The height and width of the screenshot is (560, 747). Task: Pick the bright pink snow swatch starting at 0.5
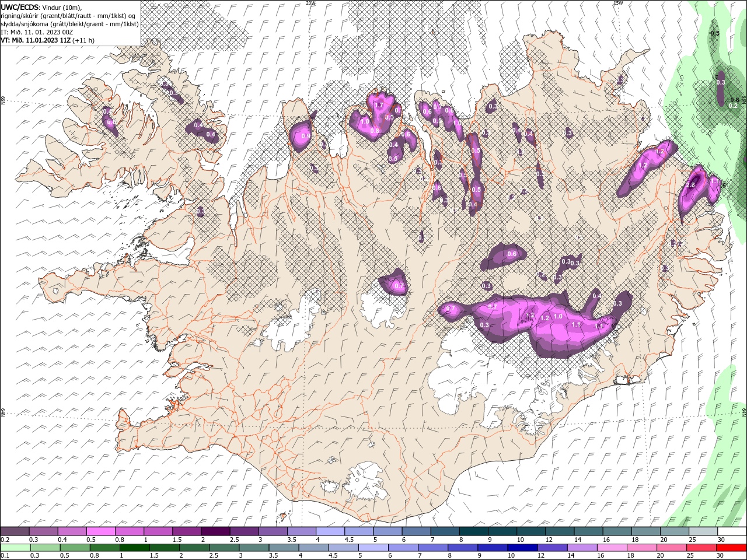pos(100,531)
